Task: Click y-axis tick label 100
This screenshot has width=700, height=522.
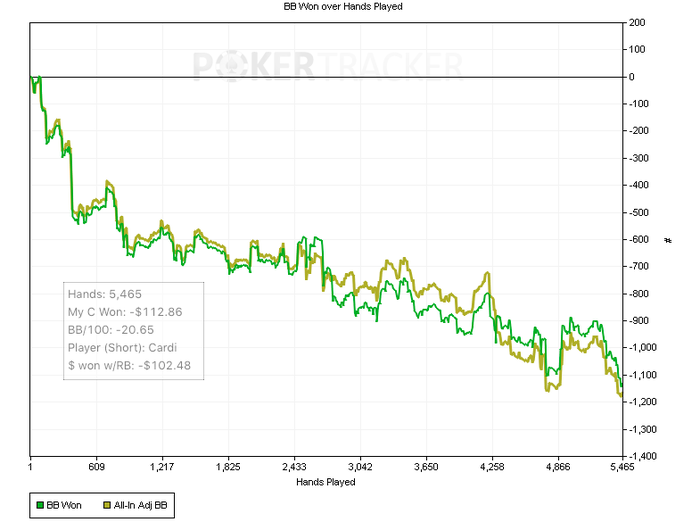Action: [x=637, y=50]
